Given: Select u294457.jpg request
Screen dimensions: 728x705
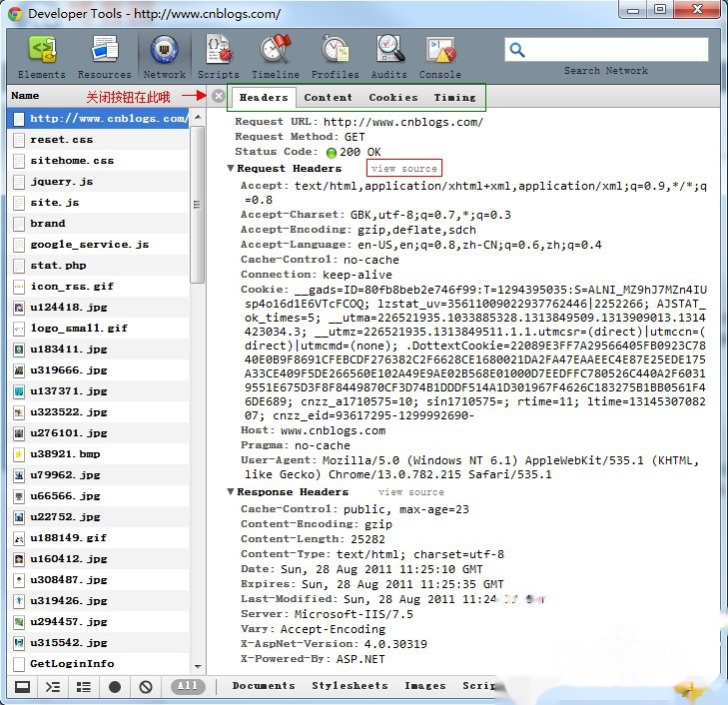Looking at the screenshot, I should point(99,621).
